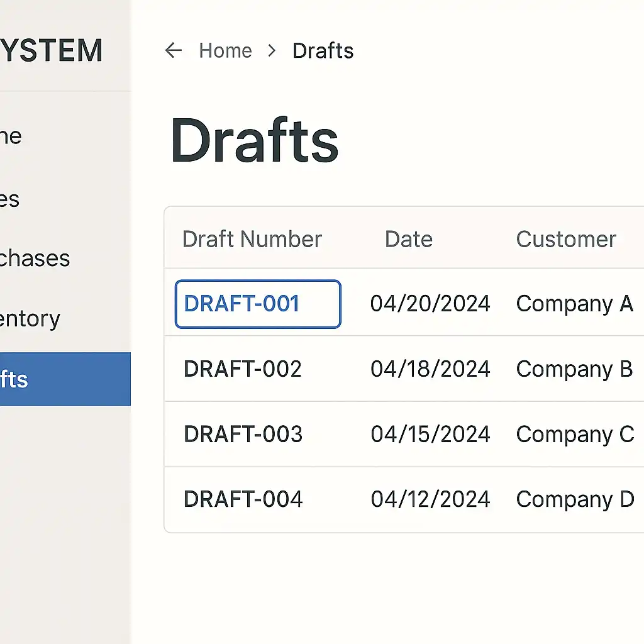This screenshot has width=644, height=644.
Task: Click the date 04/20/2024 cell
Action: (x=430, y=304)
